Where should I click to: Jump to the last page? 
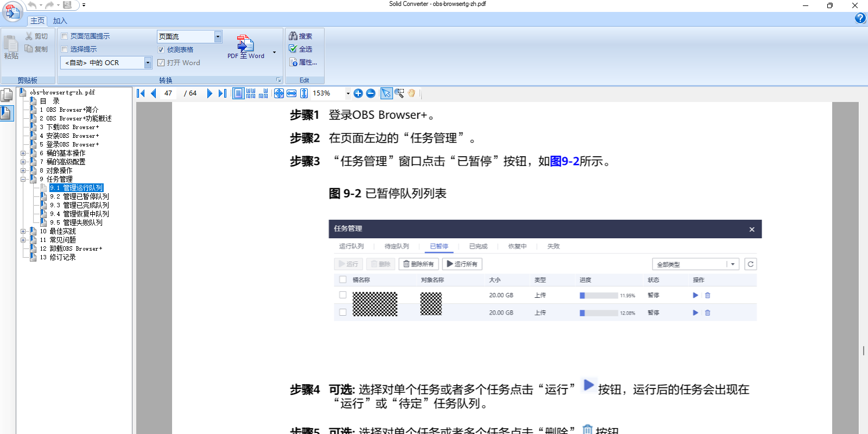click(222, 93)
